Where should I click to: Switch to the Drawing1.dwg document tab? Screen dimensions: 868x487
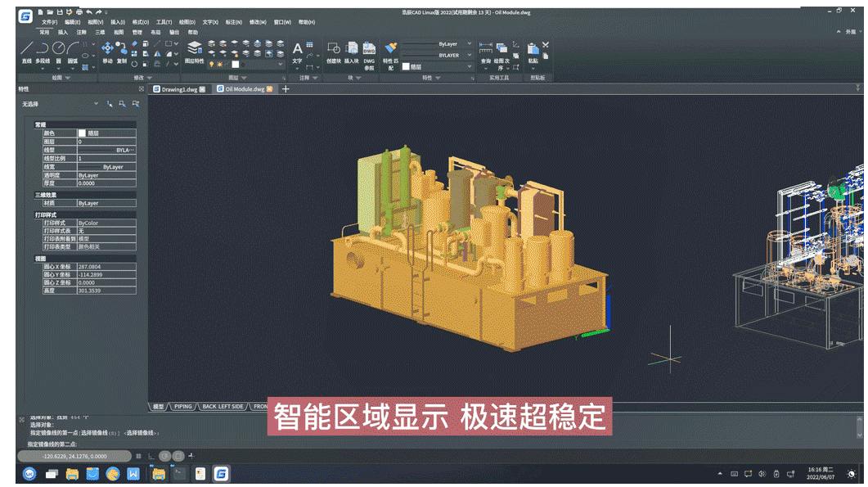[179, 89]
